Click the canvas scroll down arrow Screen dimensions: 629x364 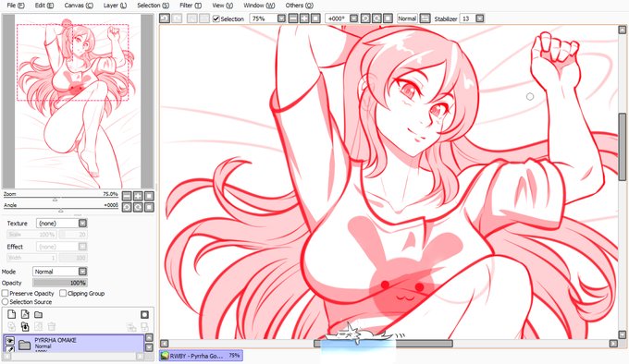coord(623,334)
